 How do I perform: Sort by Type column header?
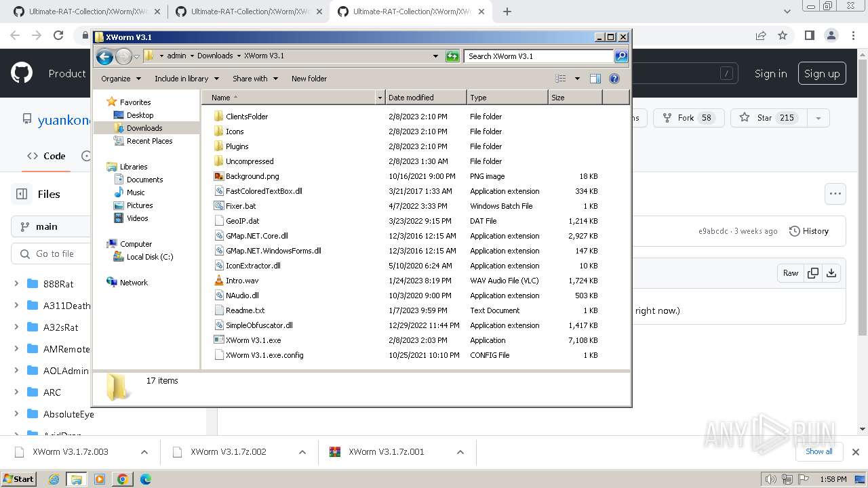point(507,98)
